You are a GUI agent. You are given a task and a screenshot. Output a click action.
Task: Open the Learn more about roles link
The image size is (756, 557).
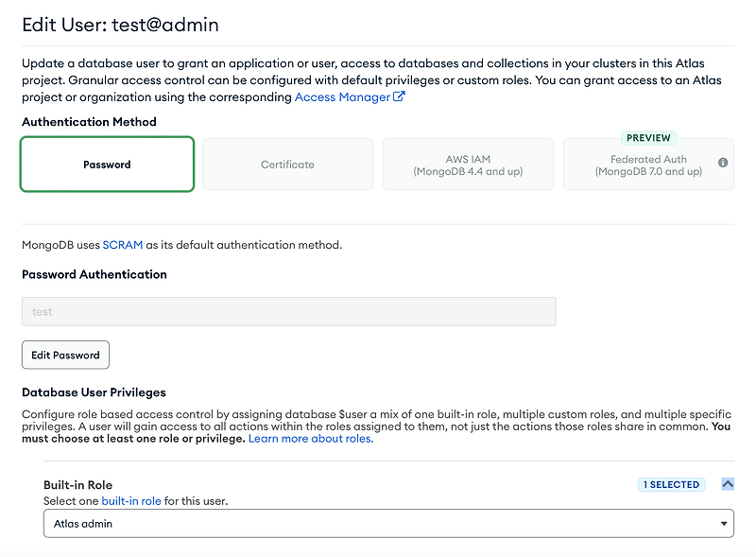(x=308, y=438)
